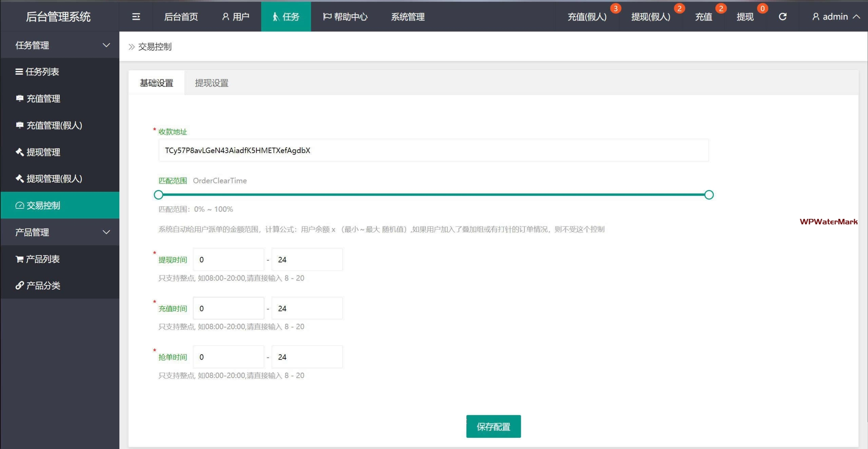Image resolution: width=868 pixels, height=449 pixels.
Task: Go to 提现管理 sidebar item
Action: pyautogui.click(x=43, y=152)
